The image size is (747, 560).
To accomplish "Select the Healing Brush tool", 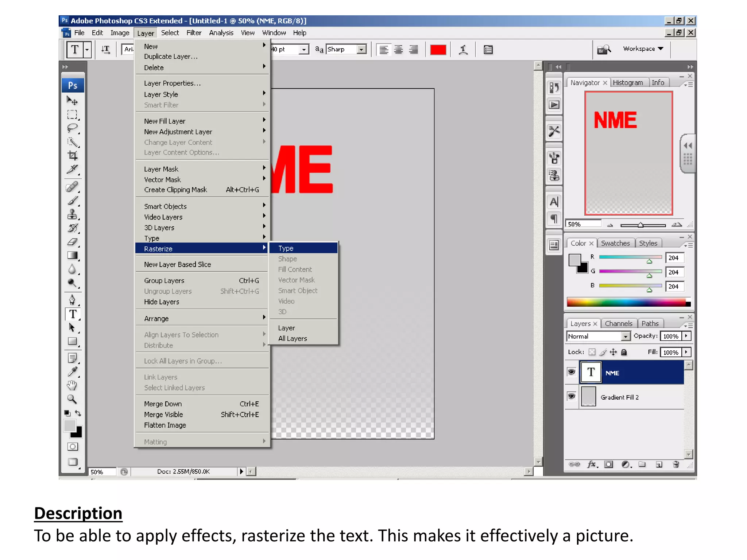I will click(x=73, y=187).
